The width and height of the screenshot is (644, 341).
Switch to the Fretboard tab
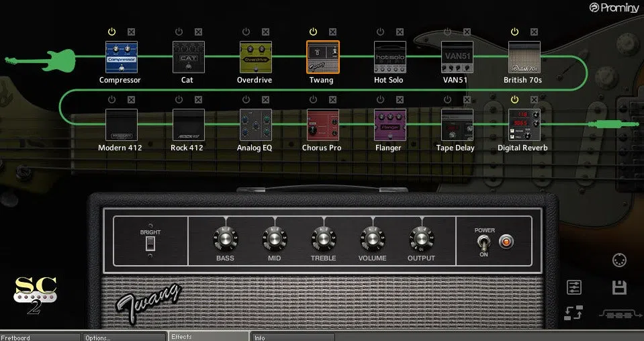(40, 337)
